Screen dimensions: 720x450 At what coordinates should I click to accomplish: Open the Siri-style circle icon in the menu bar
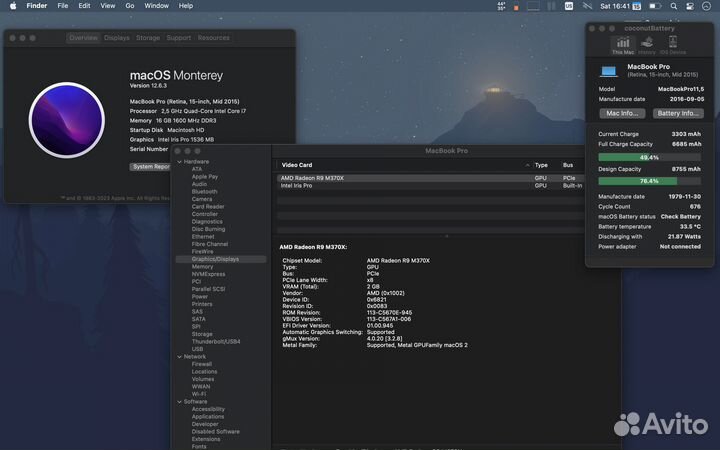point(707,6)
